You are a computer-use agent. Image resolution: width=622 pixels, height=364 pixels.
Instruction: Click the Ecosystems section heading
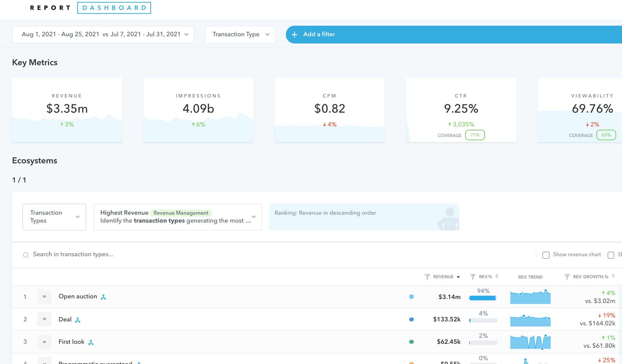coord(35,161)
